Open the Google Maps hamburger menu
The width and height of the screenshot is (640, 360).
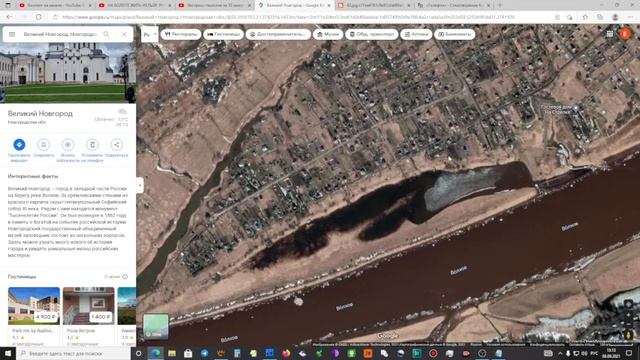12,34
